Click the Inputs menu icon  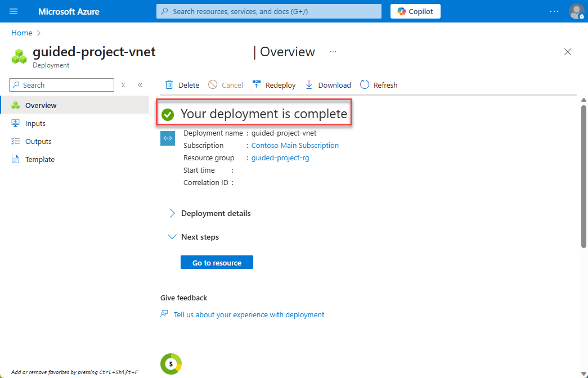tap(15, 123)
